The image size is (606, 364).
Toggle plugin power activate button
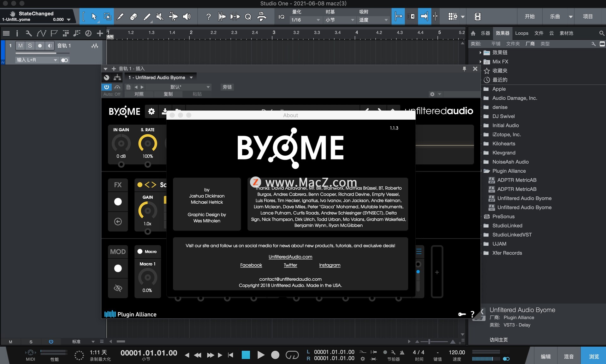pos(107,87)
